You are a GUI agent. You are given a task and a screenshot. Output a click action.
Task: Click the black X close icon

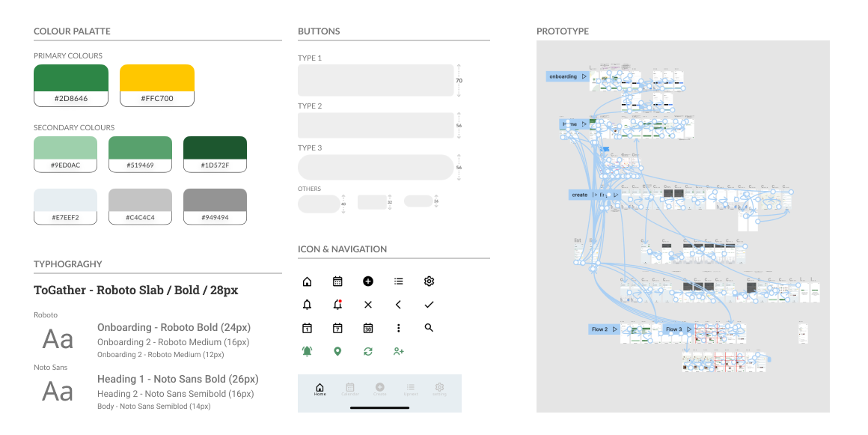click(x=368, y=305)
